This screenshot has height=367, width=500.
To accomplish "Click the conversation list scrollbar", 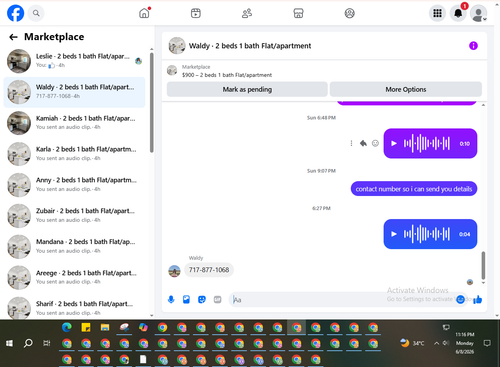I will pyautogui.click(x=152, y=102).
